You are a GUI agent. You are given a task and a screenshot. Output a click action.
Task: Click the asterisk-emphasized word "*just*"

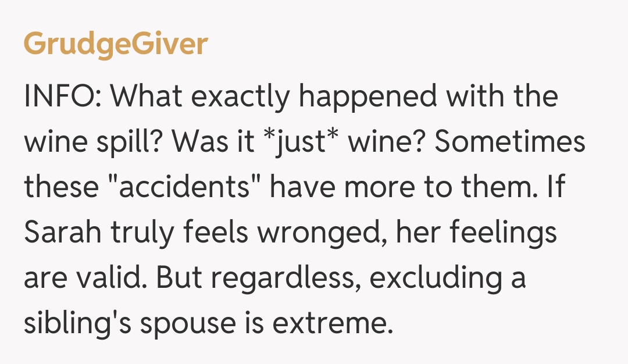point(299,142)
